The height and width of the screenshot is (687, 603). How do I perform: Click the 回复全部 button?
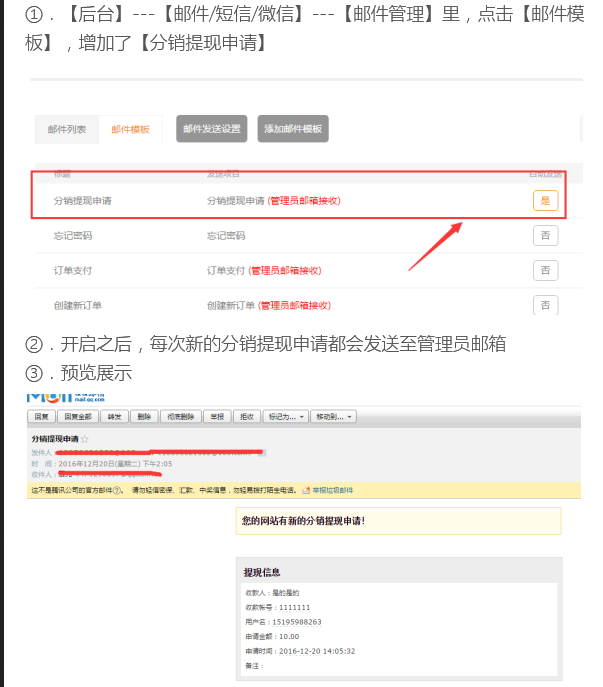point(78,417)
